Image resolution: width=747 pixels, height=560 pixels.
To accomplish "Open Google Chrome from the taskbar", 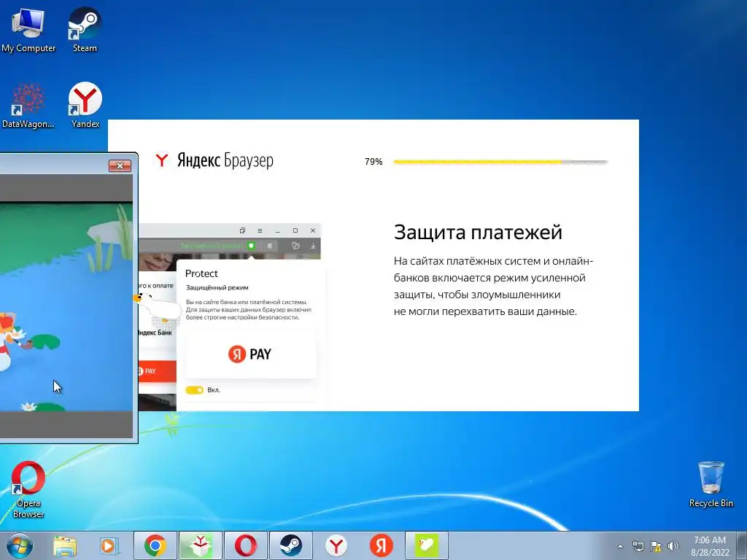I will click(155, 545).
